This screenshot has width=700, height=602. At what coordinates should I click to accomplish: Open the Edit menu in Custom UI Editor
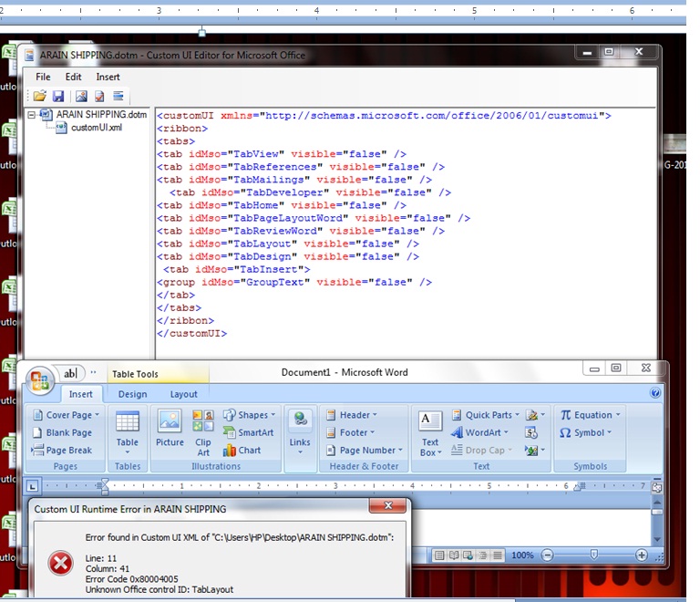coord(73,77)
